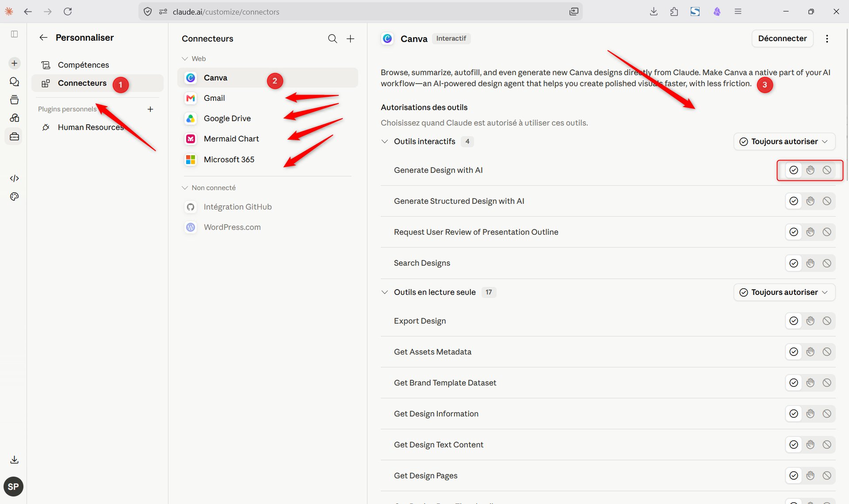Screen dimensions: 849x504
Task: Open the Canva more options menu
Action: point(827,39)
